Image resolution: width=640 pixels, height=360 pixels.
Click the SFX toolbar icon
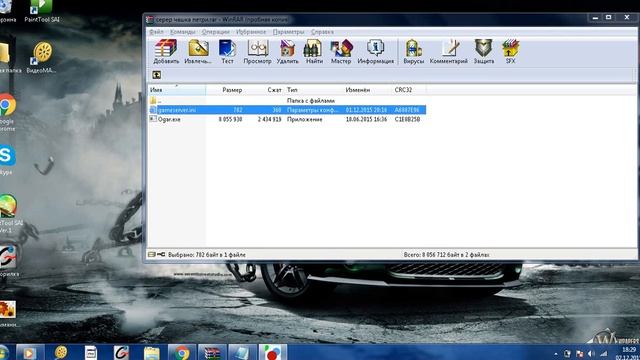tap(510, 51)
